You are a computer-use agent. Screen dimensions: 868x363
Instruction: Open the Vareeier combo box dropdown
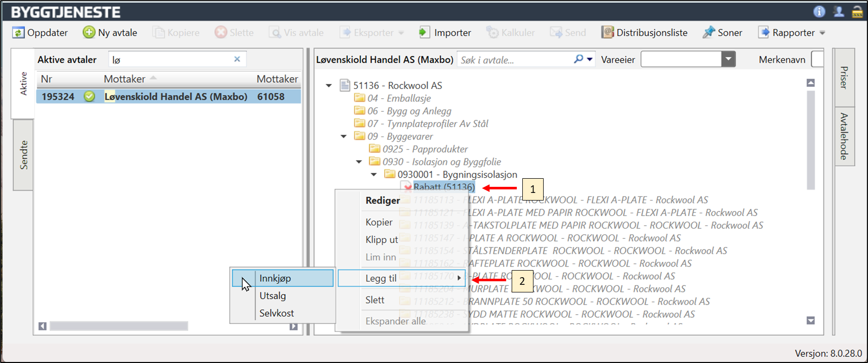click(728, 59)
